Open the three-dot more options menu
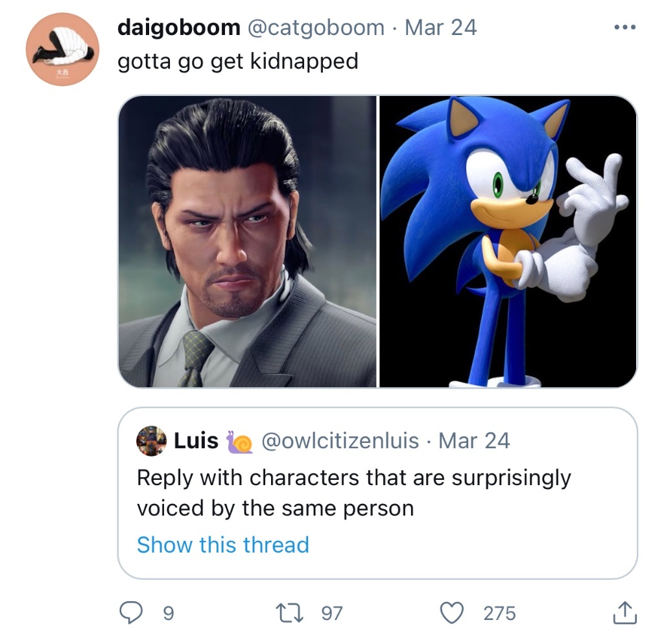This screenshot has width=664, height=644. click(624, 28)
